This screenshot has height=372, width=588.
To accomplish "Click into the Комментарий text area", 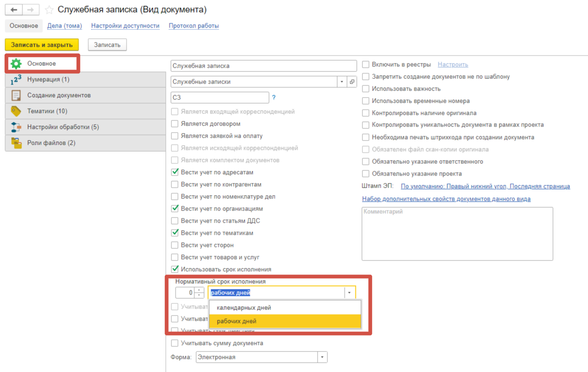I will coord(457,233).
